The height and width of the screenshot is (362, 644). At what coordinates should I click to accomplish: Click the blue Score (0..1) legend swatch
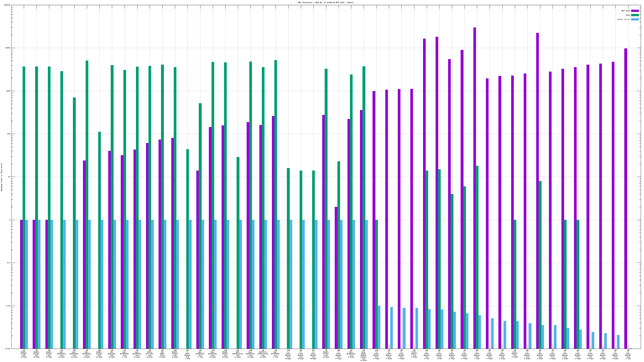[x=635, y=19]
